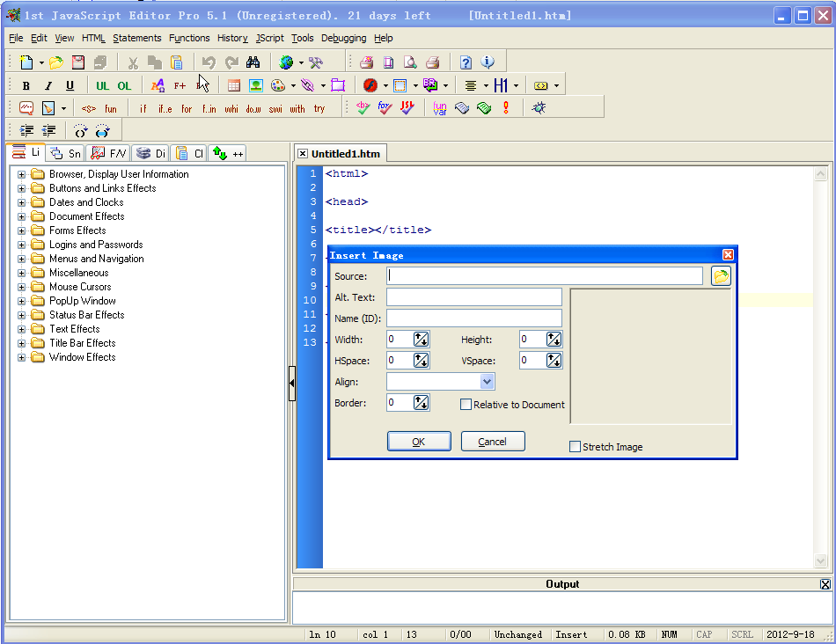
Task: Select the UL unordered list icon
Action: coord(102,84)
